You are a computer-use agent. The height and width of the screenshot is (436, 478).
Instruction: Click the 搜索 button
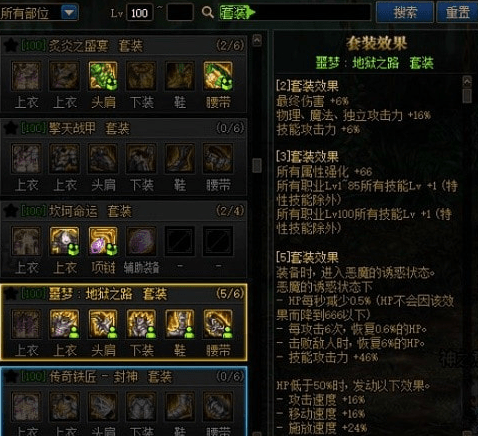(405, 12)
